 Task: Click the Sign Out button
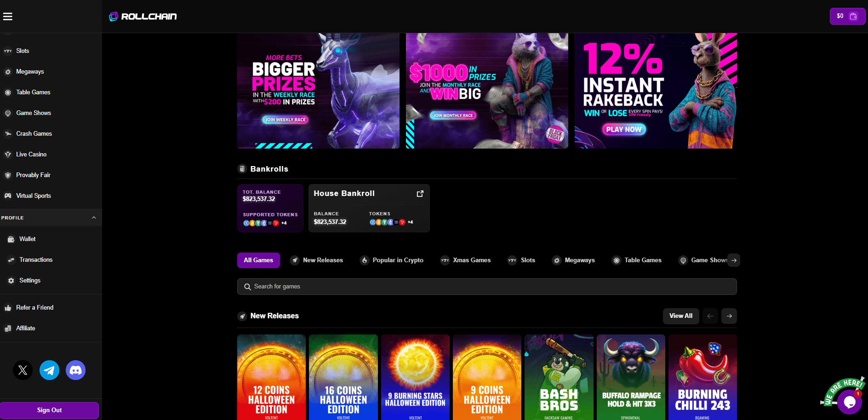point(50,410)
